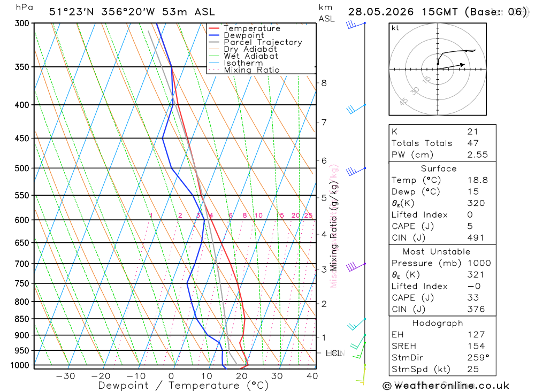Click the 1000 hPa pressure label

click(20, 365)
